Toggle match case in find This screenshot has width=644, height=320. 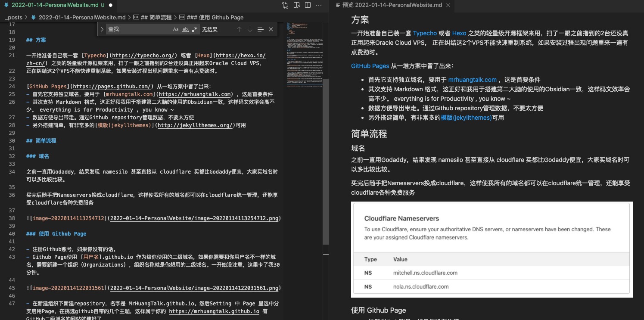[175, 29]
